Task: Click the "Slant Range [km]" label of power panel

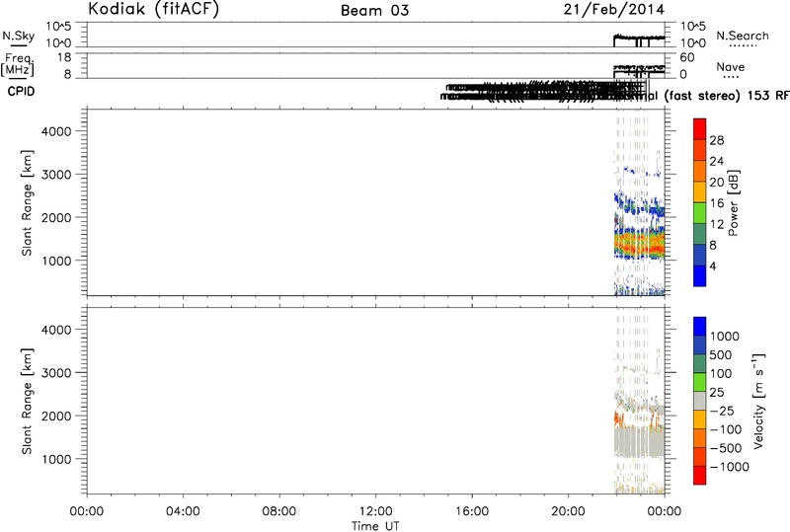Action: click(x=28, y=202)
